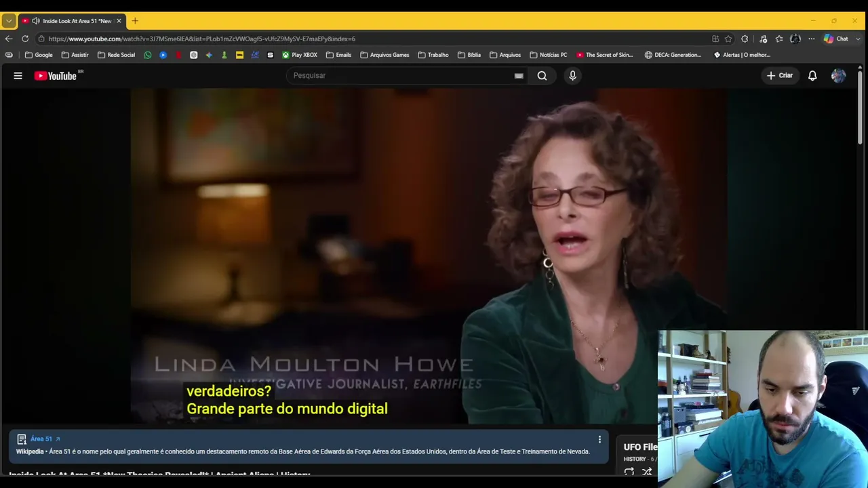868x488 pixels.
Task: View site information padlock icon
Action: tap(41, 39)
